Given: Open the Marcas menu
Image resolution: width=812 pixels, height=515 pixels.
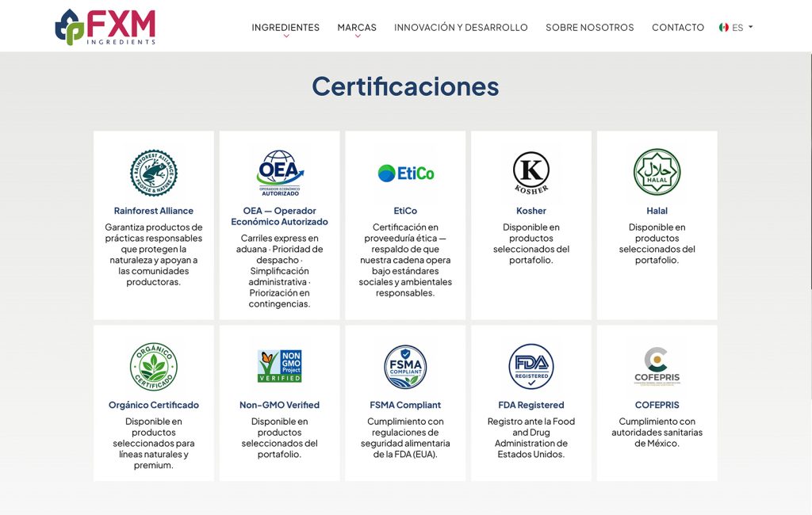Looking at the screenshot, I should pos(357,28).
